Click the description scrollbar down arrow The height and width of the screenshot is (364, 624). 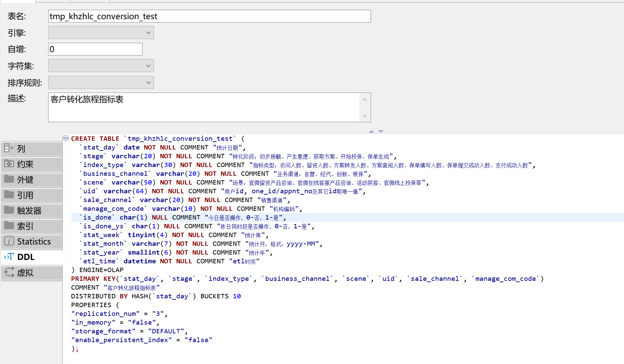tap(365, 116)
